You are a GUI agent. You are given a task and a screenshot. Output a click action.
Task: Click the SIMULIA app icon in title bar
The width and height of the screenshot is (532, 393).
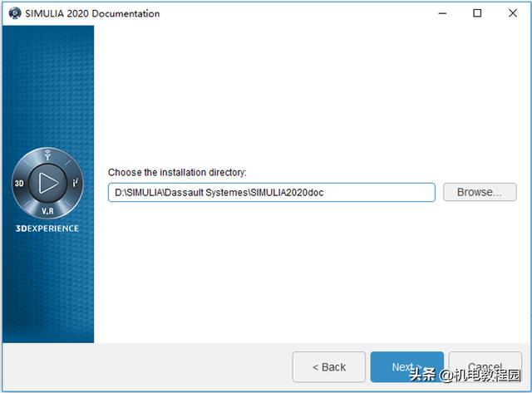coord(15,13)
